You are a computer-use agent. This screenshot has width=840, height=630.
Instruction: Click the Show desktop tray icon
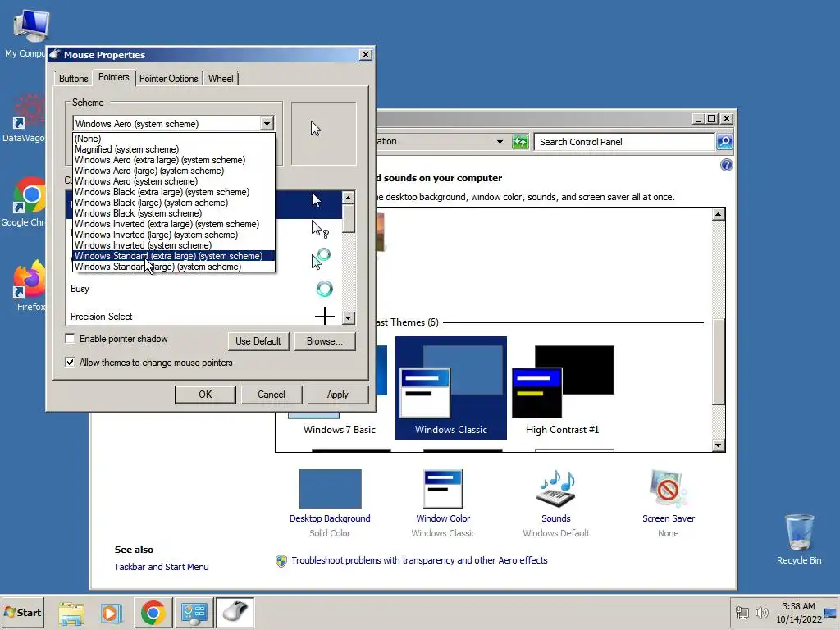pos(831,612)
